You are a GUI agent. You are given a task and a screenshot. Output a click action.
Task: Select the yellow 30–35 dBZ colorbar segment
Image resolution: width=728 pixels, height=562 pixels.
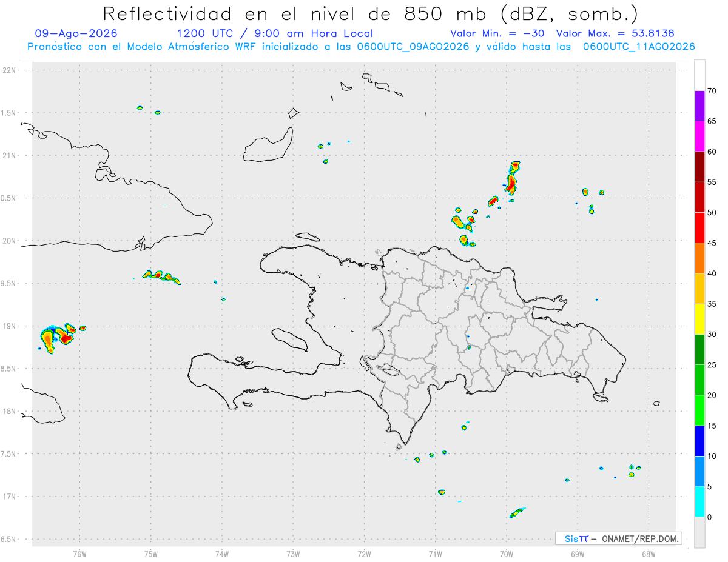[699, 319]
